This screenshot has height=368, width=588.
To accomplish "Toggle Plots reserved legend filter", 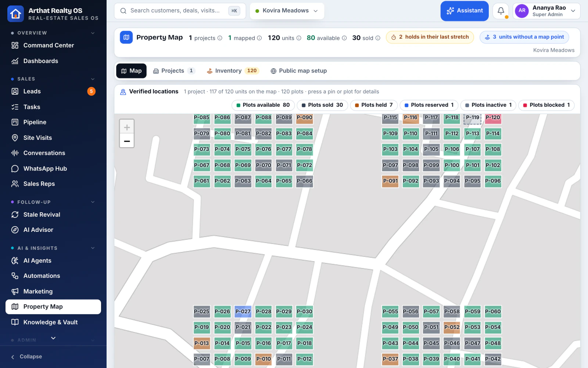I will (429, 105).
